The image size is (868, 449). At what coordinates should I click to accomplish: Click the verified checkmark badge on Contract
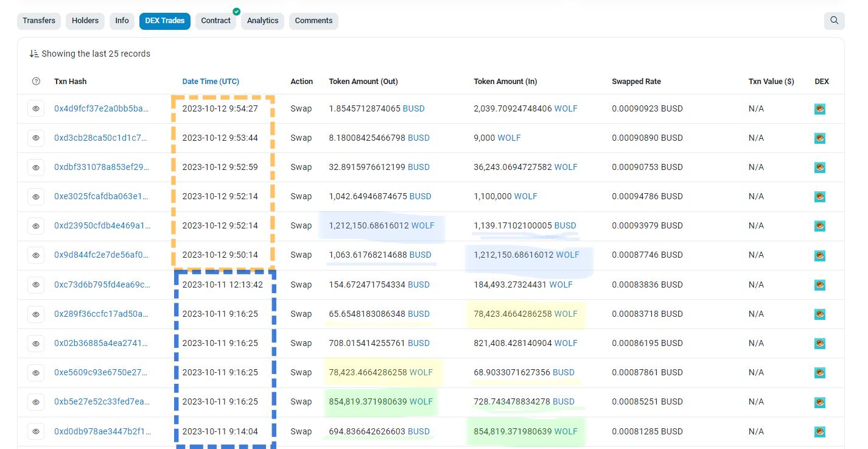click(x=236, y=12)
